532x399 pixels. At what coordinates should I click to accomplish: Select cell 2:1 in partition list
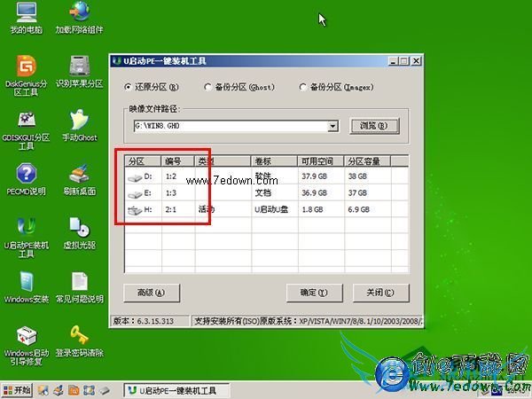pos(171,209)
